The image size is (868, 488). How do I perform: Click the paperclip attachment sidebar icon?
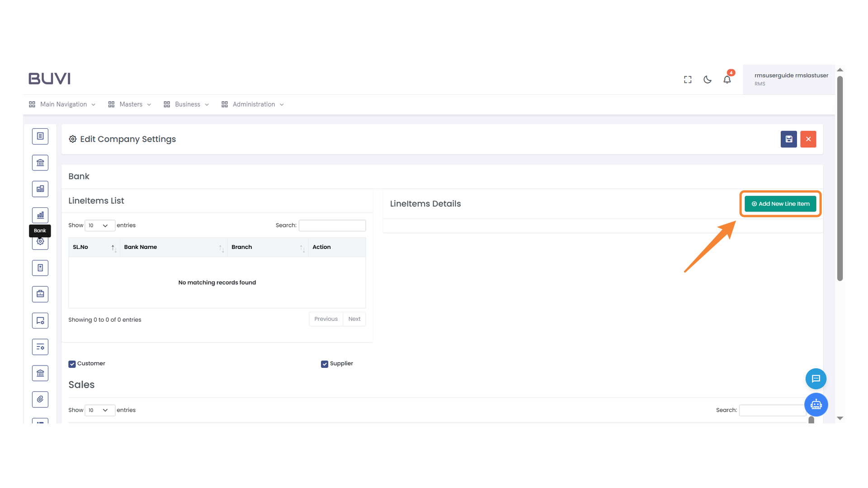click(40, 399)
